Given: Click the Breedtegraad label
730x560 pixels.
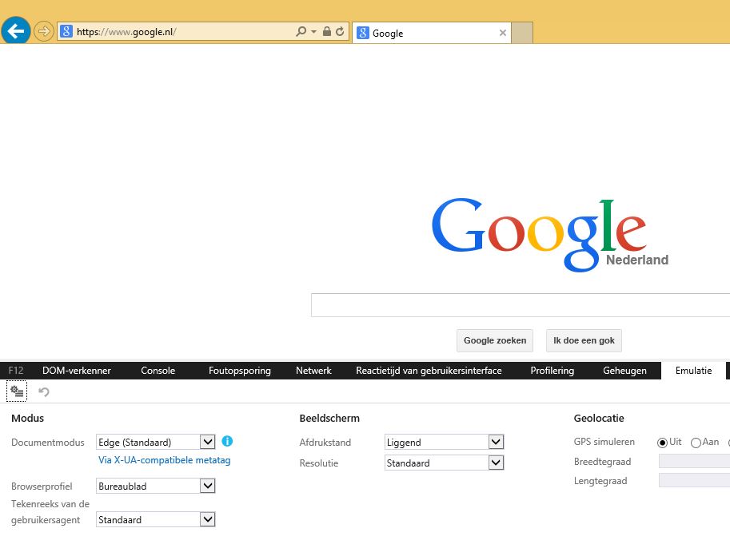Looking at the screenshot, I should (602, 462).
